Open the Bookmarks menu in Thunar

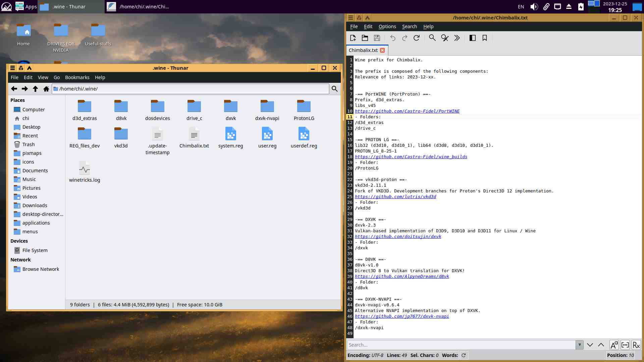77,77
